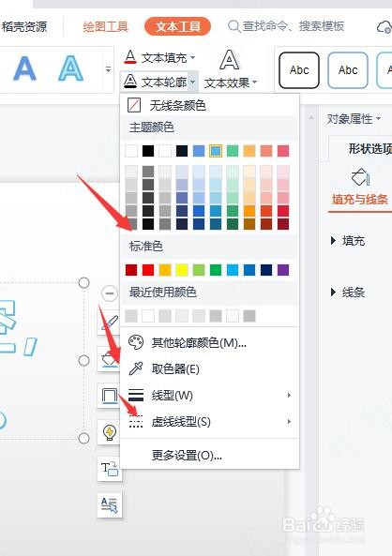Screen dimensions: 392x556
Task: Open 其他轮廓颜色(M)... more outline colors
Action: [210, 343]
